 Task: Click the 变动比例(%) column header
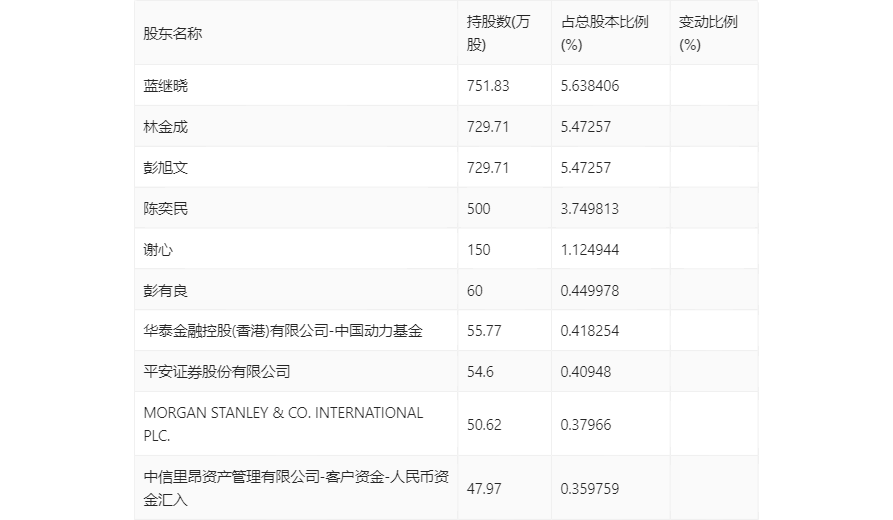tap(708, 33)
